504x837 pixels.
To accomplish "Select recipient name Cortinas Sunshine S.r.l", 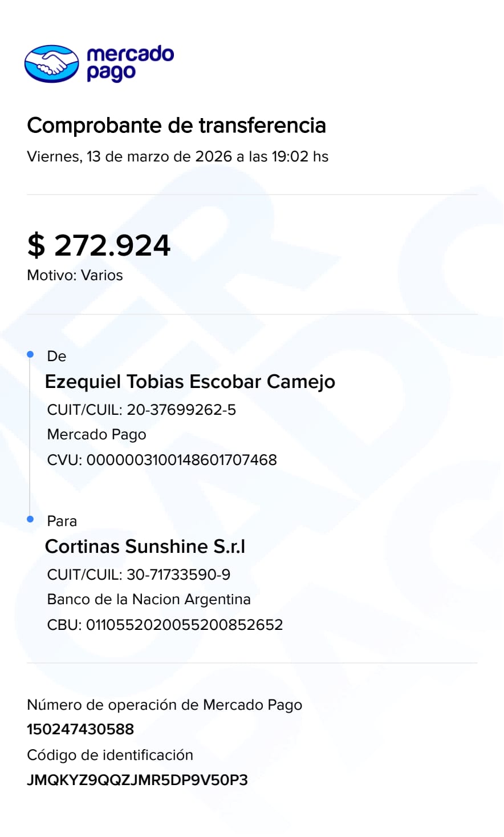I will (x=145, y=547).
